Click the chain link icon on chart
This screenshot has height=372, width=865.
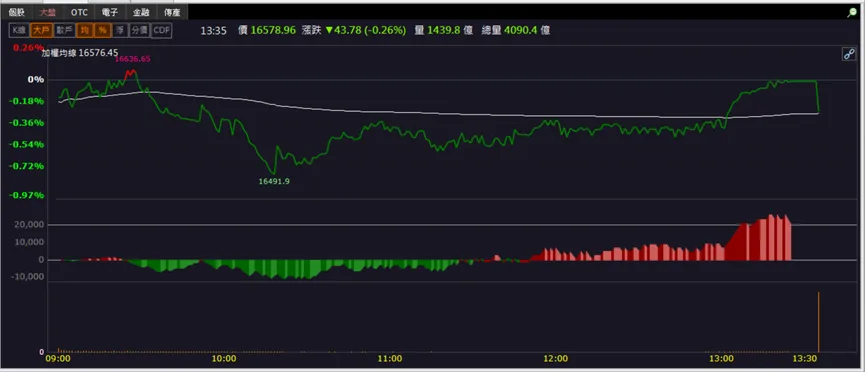(849, 54)
